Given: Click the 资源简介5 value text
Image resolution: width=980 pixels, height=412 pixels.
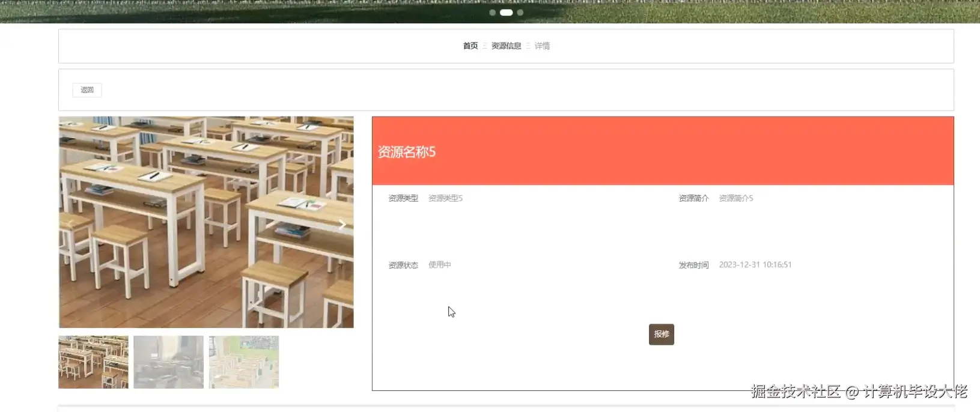Looking at the screenshot, I should click(x=736, y=198).
